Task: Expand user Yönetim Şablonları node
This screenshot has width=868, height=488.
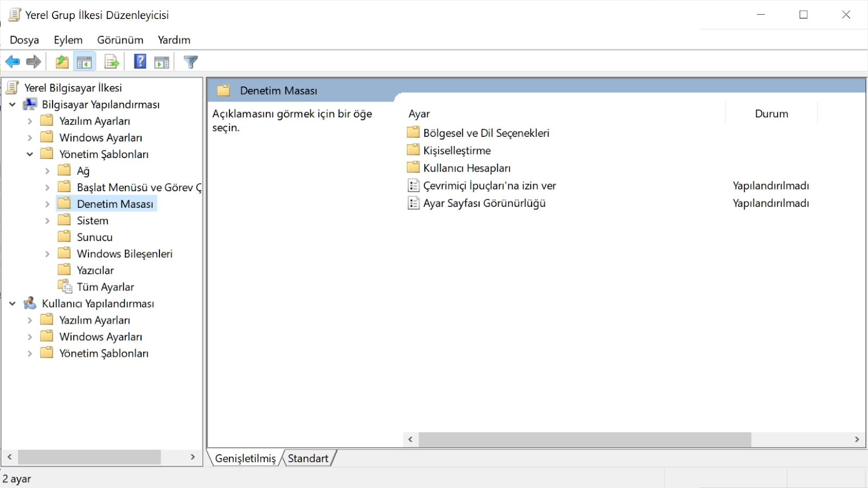Action: [30, 353]
